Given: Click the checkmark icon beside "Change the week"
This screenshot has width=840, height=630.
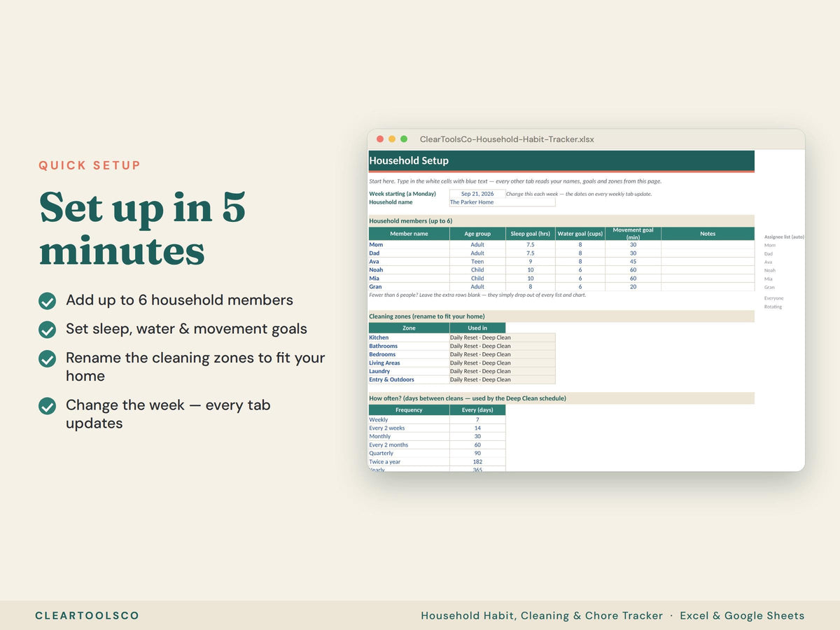Looking at the screenshot, I should (x=47, y=406).
